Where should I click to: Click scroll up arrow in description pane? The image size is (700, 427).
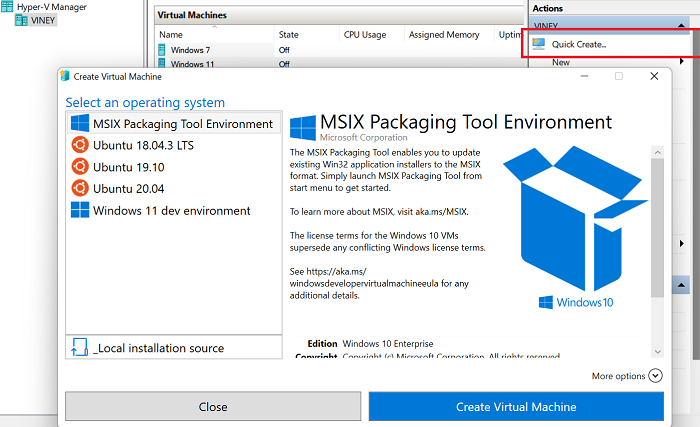point(658,152)
